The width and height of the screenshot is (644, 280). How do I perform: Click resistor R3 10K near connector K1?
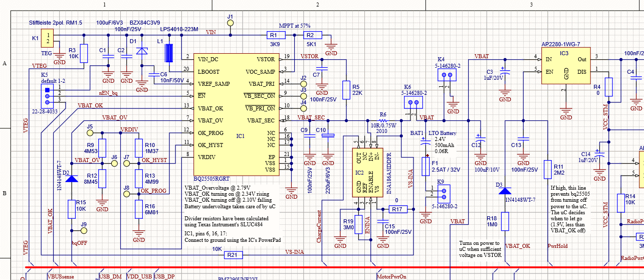84,53
